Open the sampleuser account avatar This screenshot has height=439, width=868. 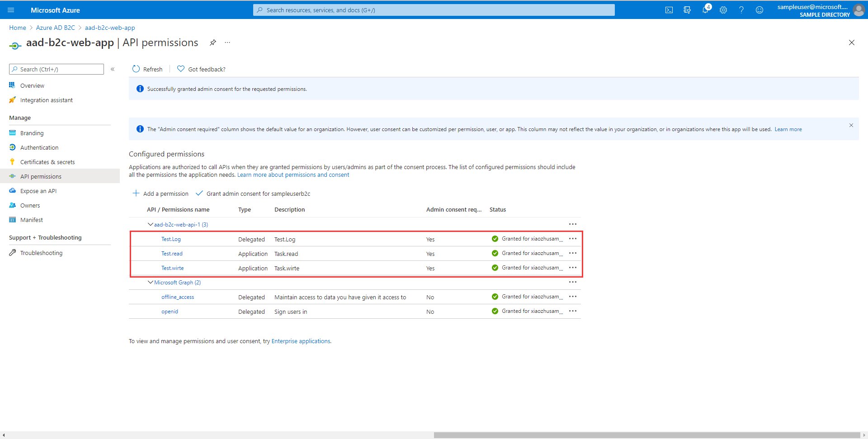tap(859, 10)
